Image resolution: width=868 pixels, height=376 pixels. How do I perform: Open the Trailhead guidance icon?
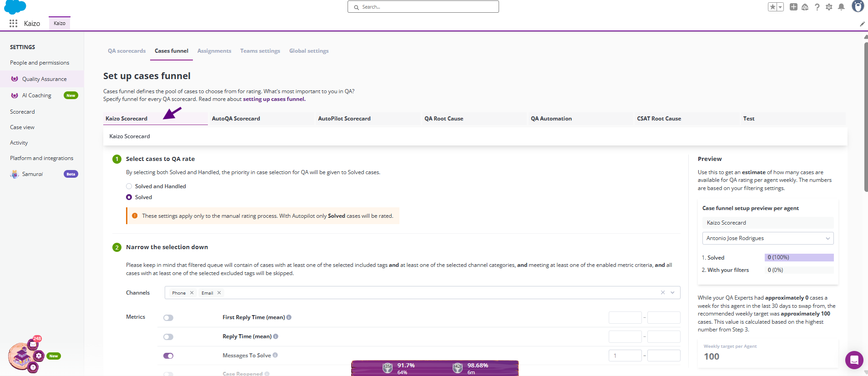click(805, 7)
